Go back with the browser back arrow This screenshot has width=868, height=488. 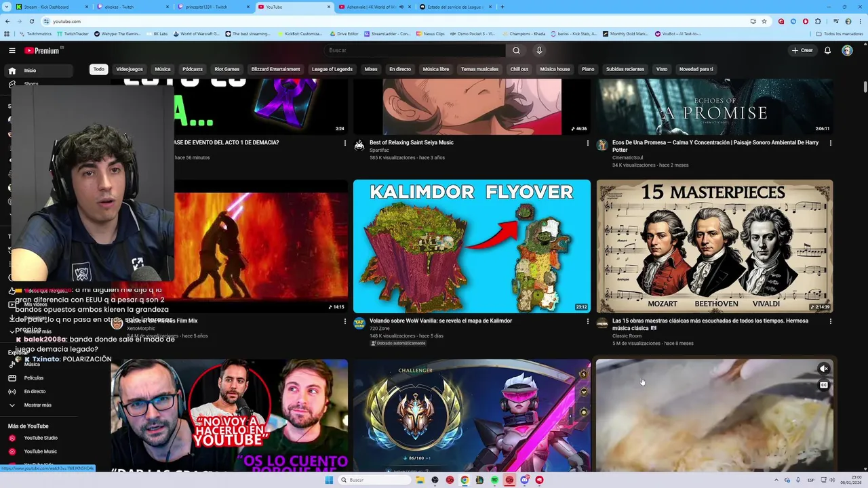(8, 21)
